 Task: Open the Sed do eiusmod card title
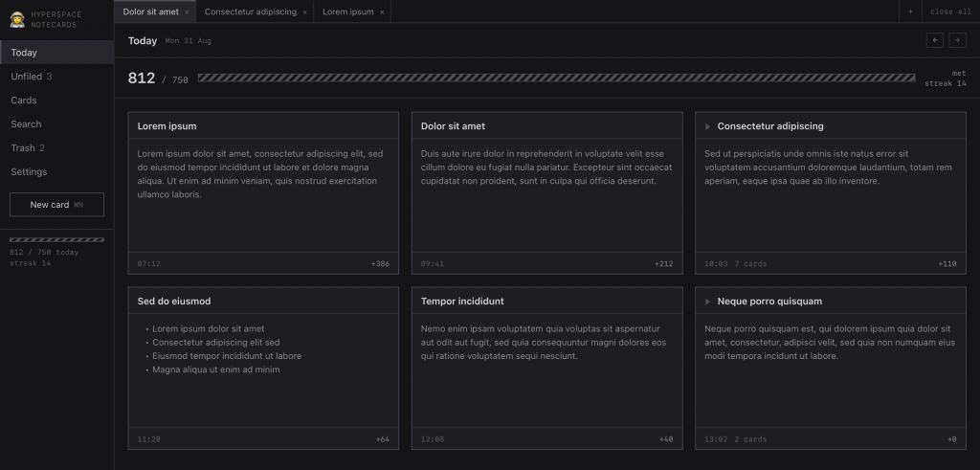[x=174, y=302]
